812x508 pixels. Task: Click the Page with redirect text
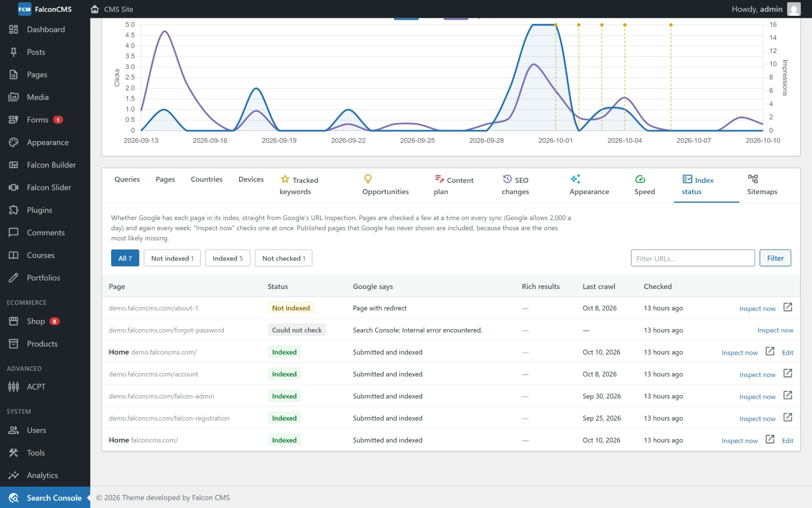[x=380, y=308]
